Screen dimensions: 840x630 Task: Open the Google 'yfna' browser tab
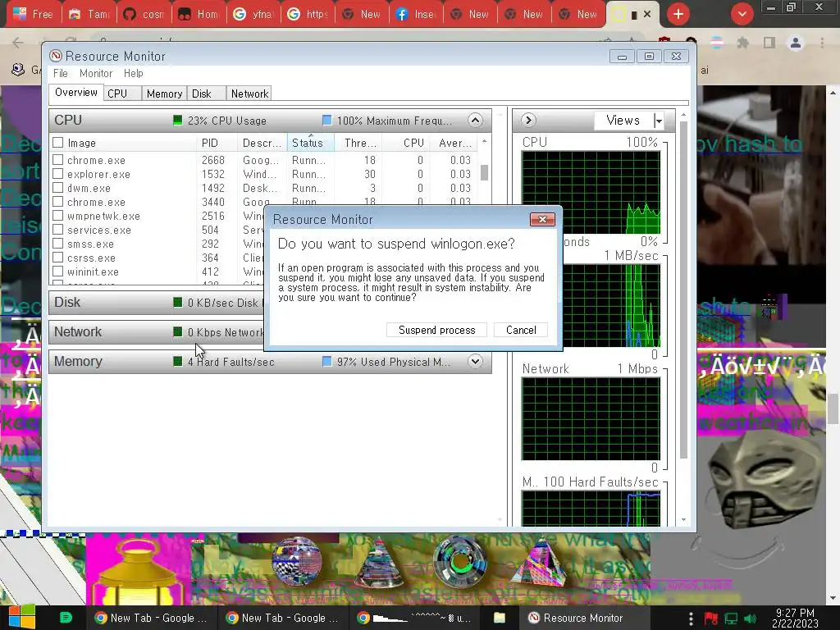(254, 15)
